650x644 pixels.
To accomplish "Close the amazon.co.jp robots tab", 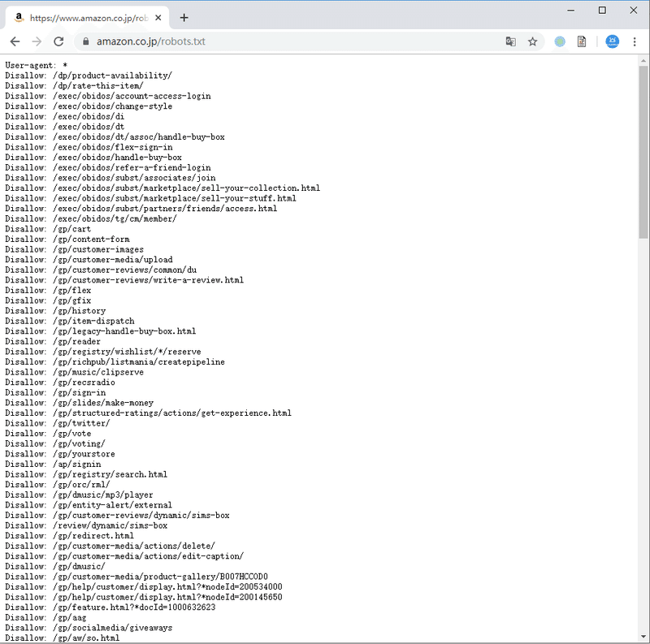I will (x=158, y=18).
